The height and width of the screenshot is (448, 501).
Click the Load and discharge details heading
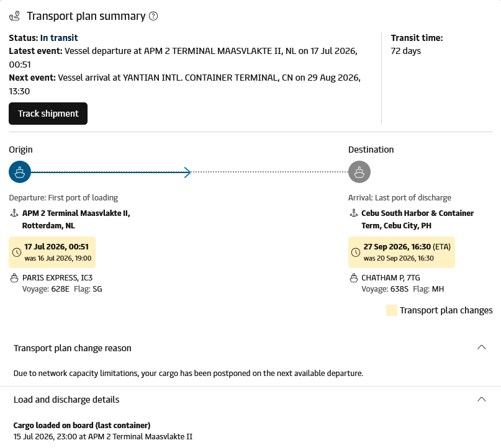[x=66, y=400]
